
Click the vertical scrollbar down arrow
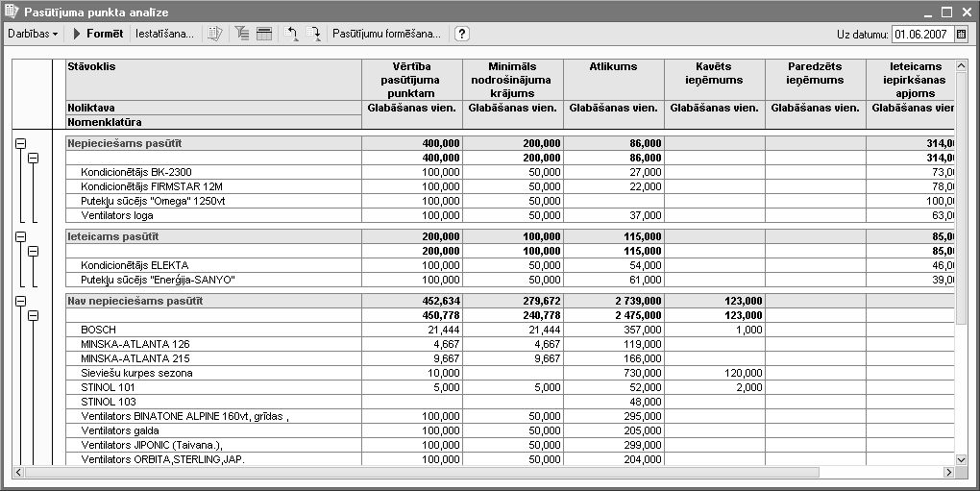click(x=961, y=460)
